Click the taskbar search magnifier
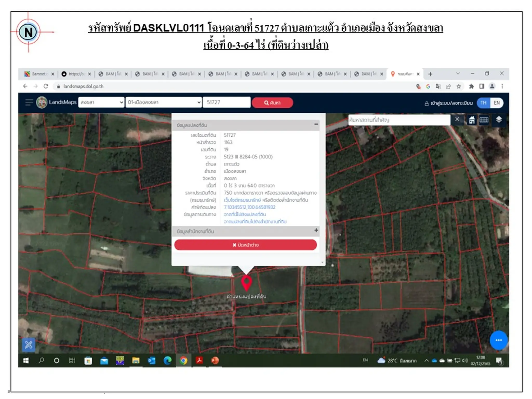Viewport: 532px width, 399px height. [41, 361]
